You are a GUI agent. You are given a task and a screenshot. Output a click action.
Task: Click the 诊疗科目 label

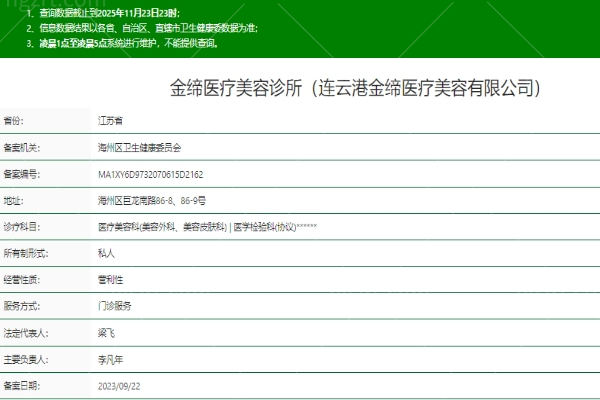[x=21, y=227]
